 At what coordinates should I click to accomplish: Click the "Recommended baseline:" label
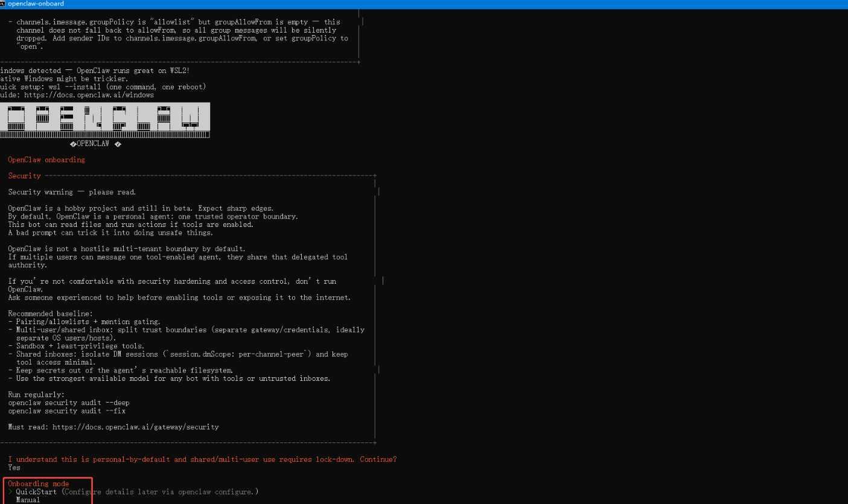pyautogui.click(x=51, y=314)
